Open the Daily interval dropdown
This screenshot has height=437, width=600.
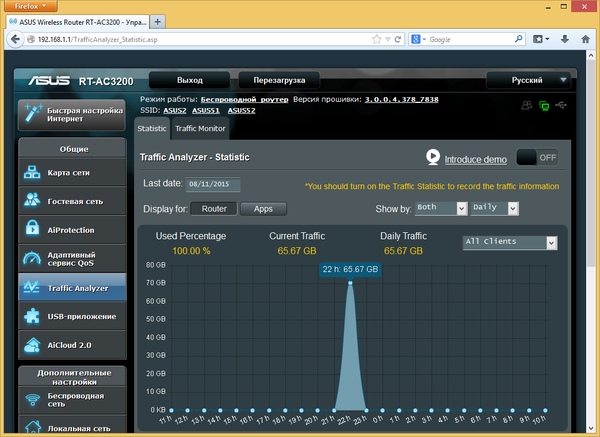494,208
